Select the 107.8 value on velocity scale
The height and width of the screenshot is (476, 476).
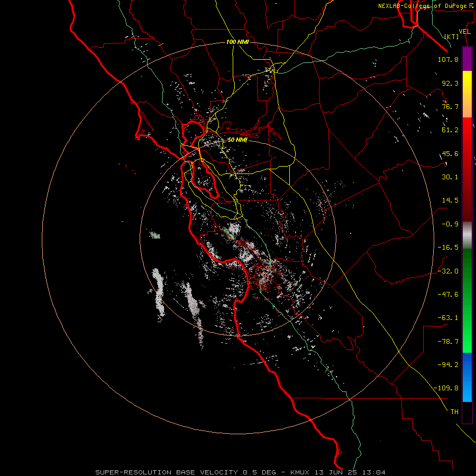coord(448,59)
